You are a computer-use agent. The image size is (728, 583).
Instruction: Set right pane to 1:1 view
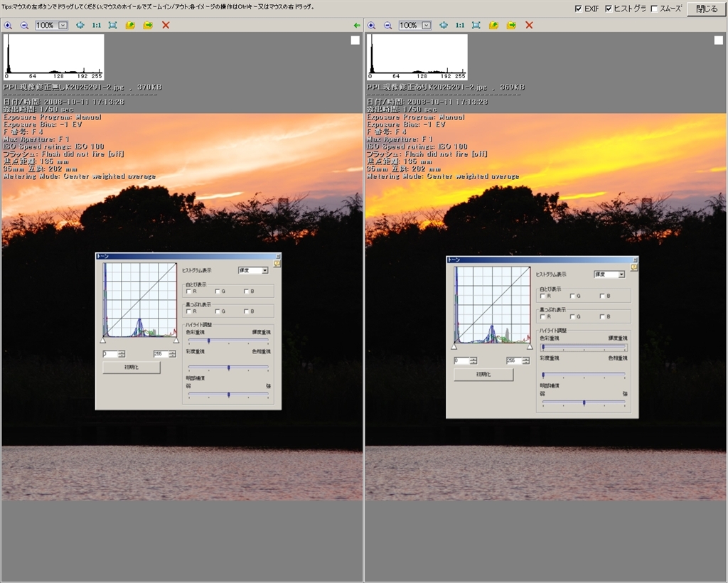460,26
